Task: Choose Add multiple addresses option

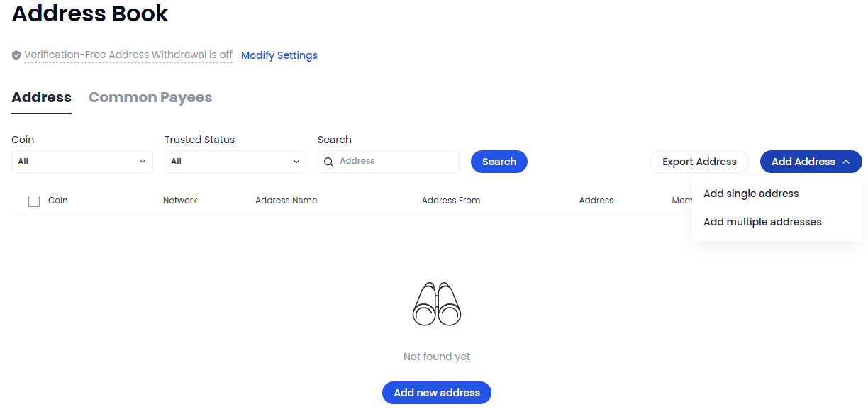Action: [762, 222]
